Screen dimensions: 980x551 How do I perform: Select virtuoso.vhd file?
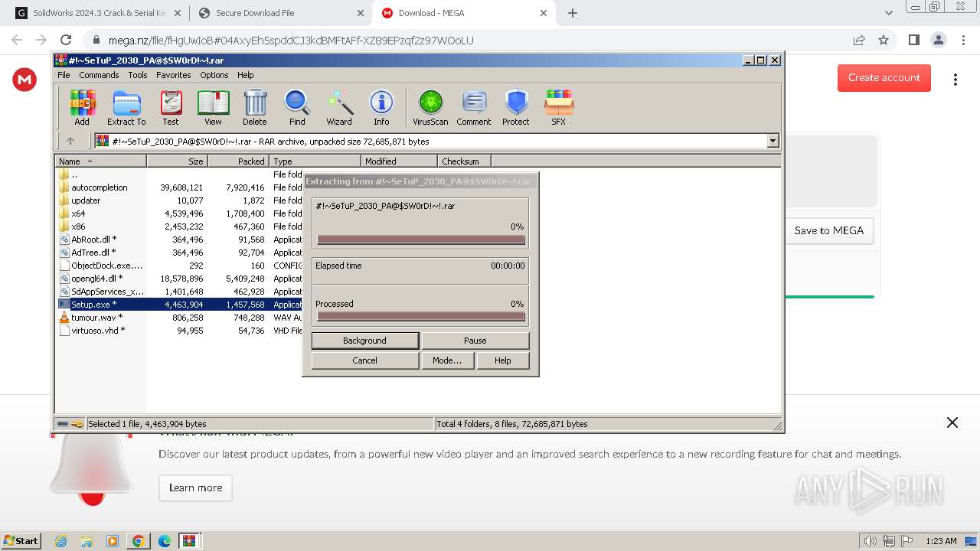click(98, 331)
